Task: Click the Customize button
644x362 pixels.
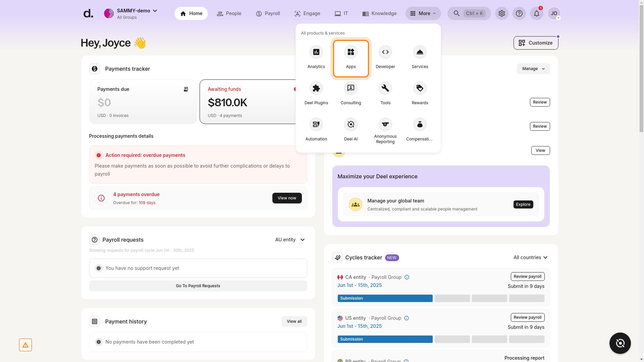Action: (x=536, y=43)
